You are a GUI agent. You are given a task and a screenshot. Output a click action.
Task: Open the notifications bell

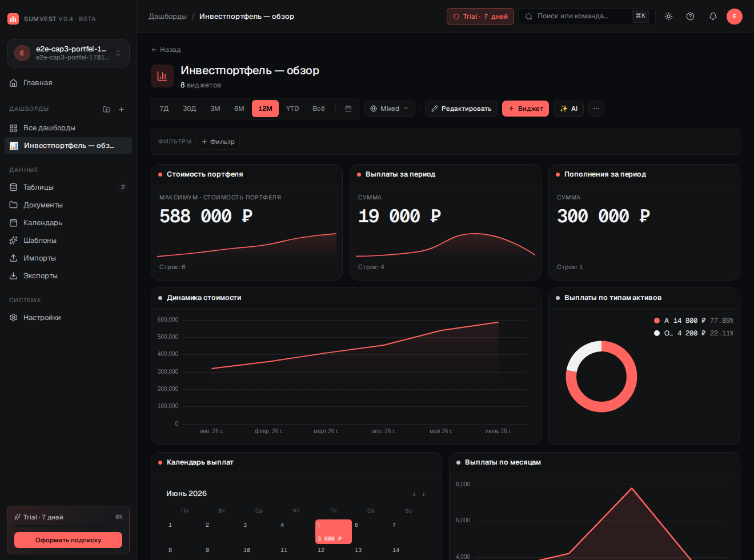[713, 17]
